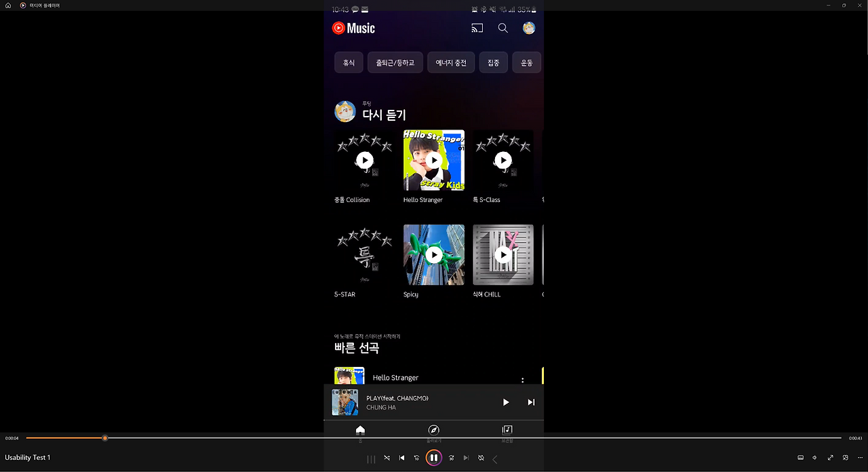Play the PLAY(feat. CHANGMO) mini player track

[x=506, y=402]
